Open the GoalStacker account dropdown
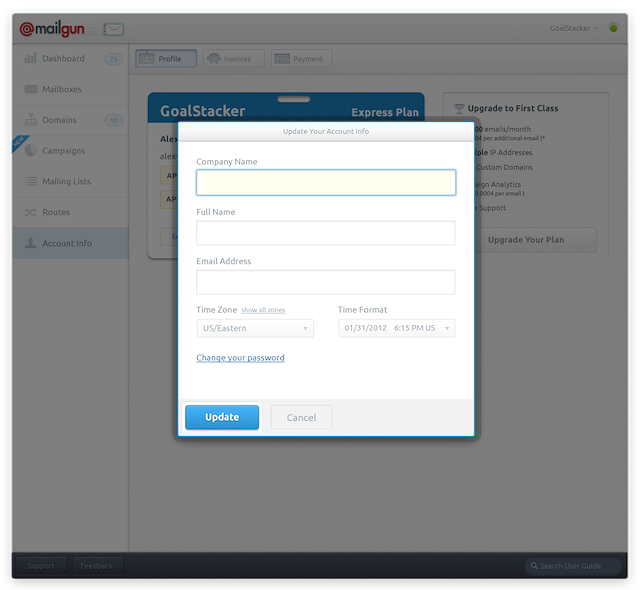This screenshot has width=640, height=590. pos(574,28)
